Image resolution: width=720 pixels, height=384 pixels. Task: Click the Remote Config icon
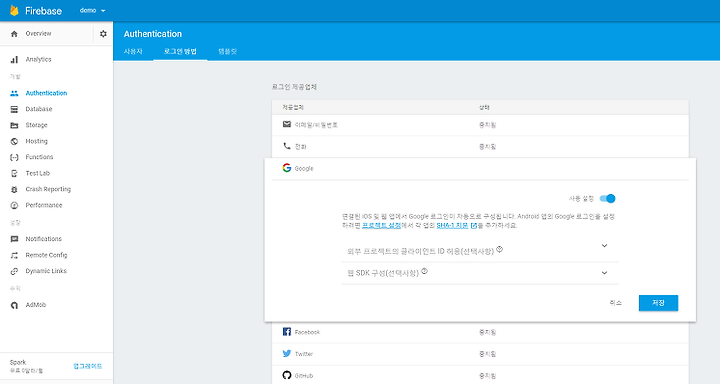click(x=14, y=255)
